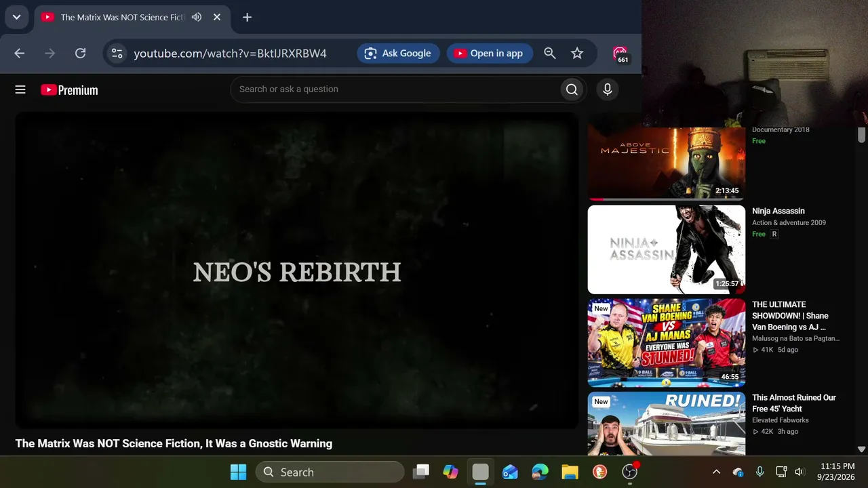Image resolution: width=868 pixels, height=488 pixels.
Task: Open the Windows Start menu
Action: [238, 472]
